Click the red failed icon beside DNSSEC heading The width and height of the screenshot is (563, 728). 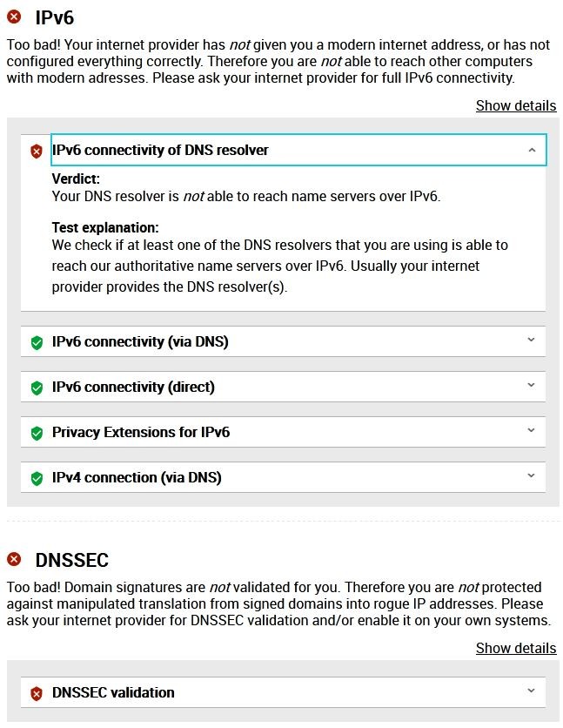coord(15,559)
